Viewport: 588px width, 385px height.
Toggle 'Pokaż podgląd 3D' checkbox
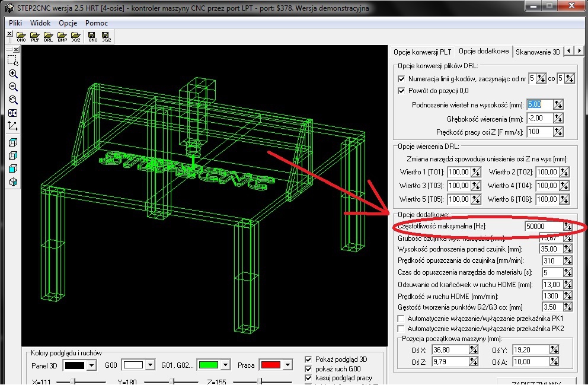tap(308, 359)
